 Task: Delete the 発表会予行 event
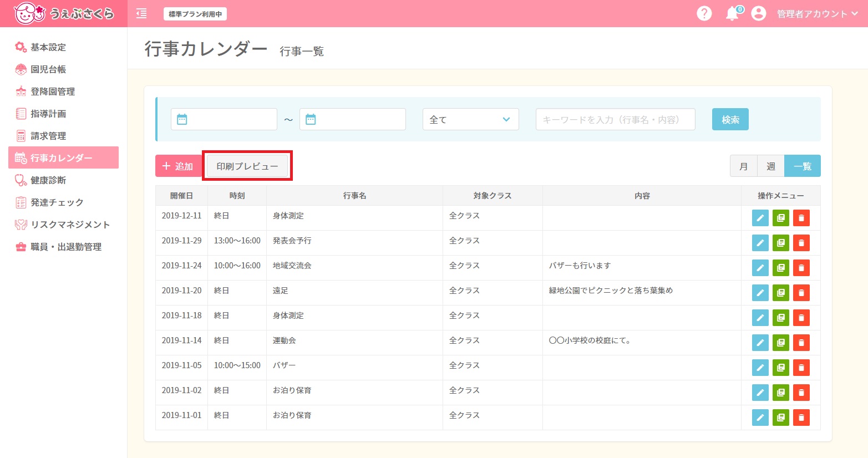[801, 243]
